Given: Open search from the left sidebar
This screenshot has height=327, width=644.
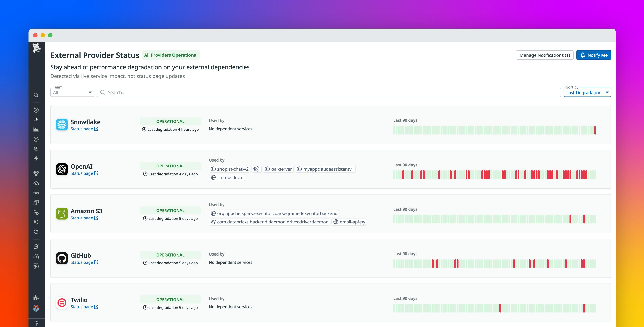Looking at the screenshot, I should click(36, 95).
